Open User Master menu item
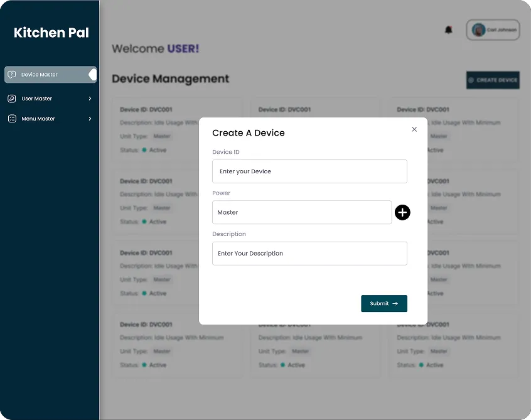The height and width of the screenshot is (420, 531). point(37,99)
